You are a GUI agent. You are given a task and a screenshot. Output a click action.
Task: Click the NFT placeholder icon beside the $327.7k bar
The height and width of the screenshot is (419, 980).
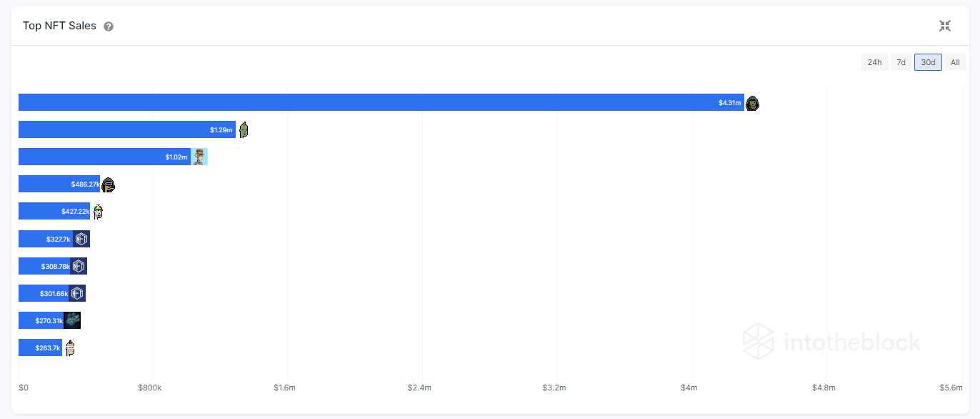(x=81, y=239)
